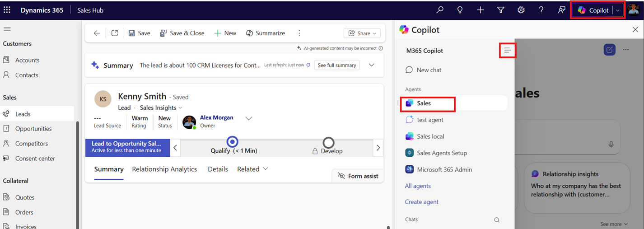Open the app launcher waffle icon
Viewport: 644px width, 229px height.
pyautogui.click(x=7, y=10)
